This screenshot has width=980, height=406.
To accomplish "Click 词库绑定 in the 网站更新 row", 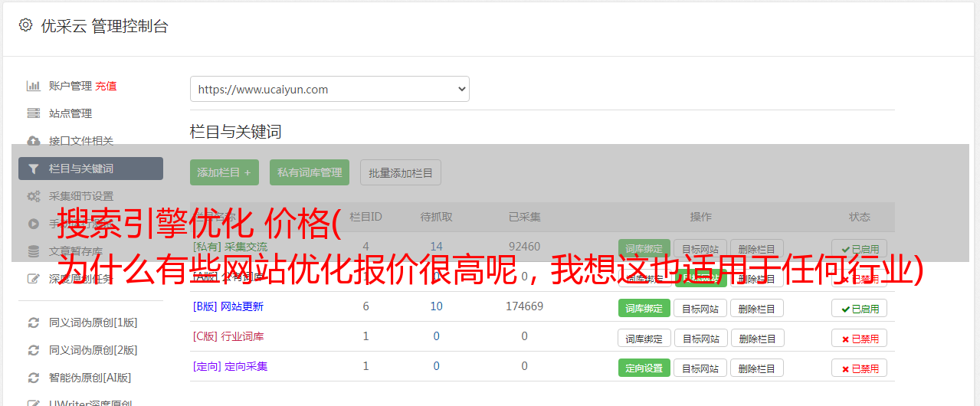I will [644, 308].
